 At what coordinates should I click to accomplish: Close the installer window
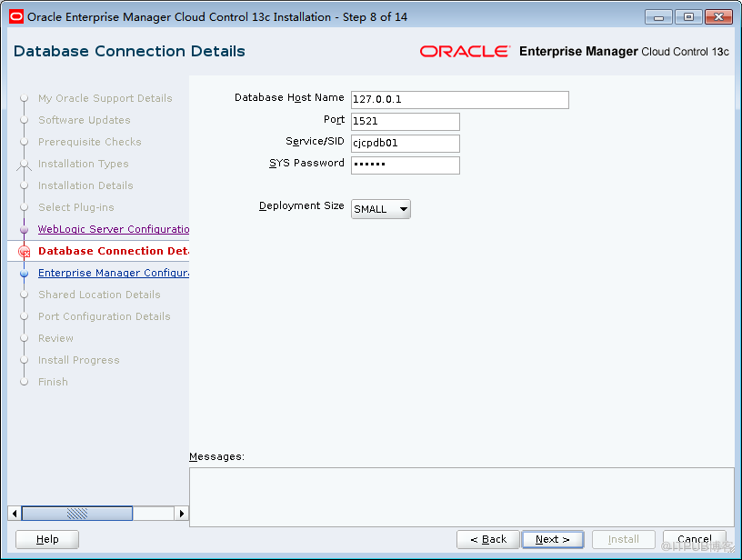point(718,17)
